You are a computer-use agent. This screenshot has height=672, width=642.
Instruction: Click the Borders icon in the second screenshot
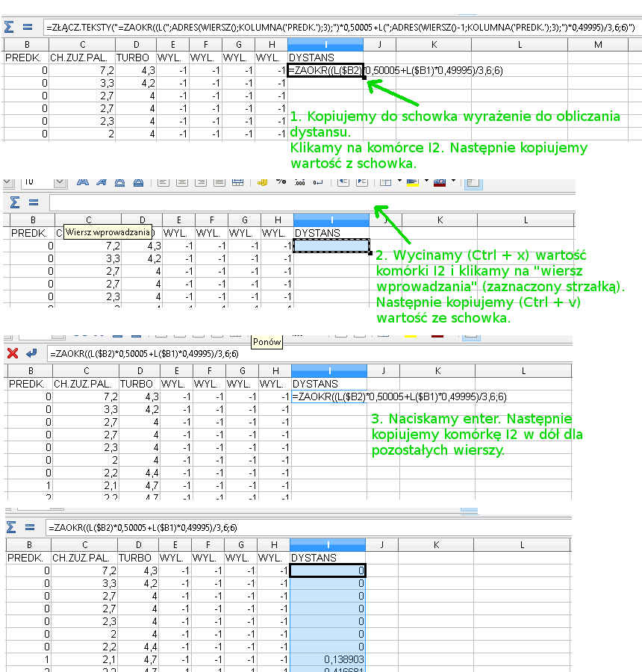[x=385, y=182]
